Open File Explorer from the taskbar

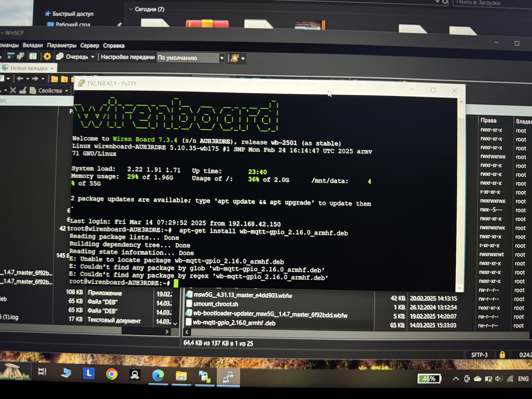coord(181,376)
